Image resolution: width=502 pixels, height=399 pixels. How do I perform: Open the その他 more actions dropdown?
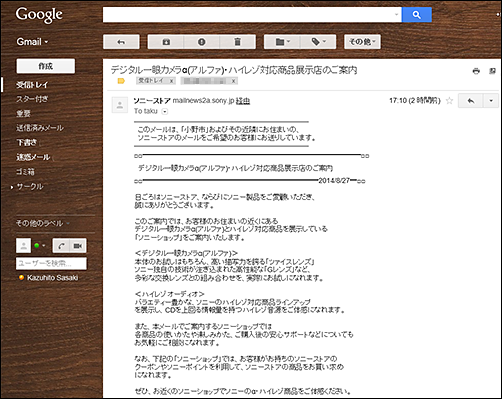[362, 42]
